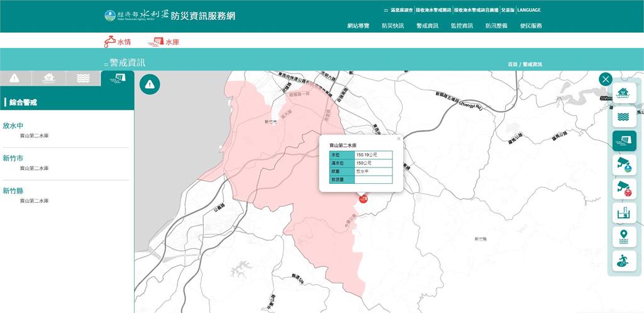Open the 監控資訊 navigation menu
This screenshot has width=644, height=313.
(x=462, y=26)
